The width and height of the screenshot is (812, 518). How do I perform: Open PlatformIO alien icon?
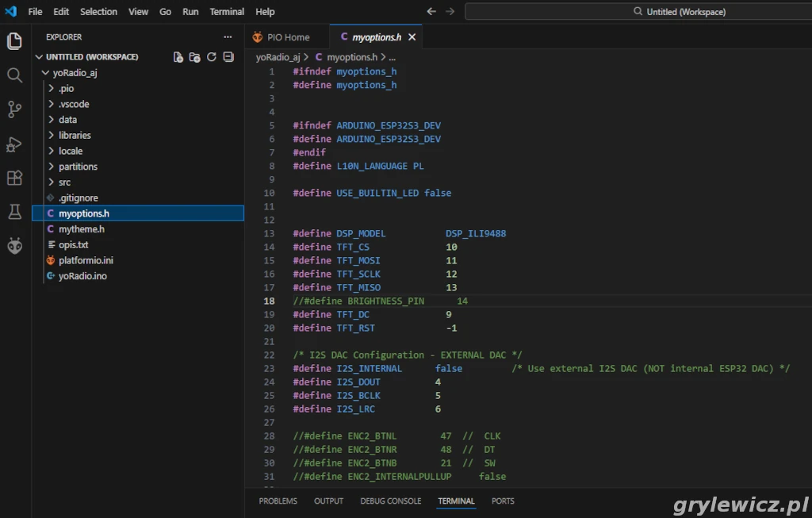tap(14, 246)
